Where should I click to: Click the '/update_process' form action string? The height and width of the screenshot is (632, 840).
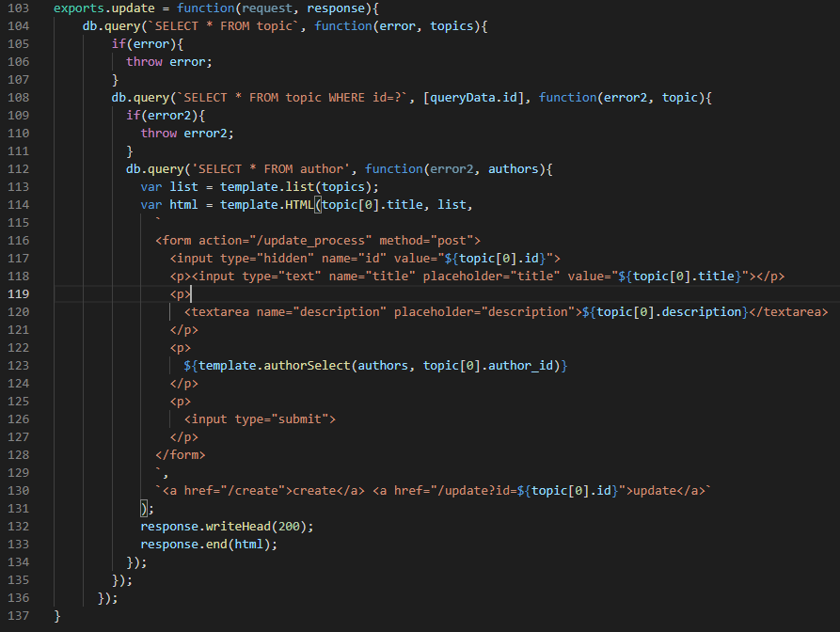coord(314,241)
